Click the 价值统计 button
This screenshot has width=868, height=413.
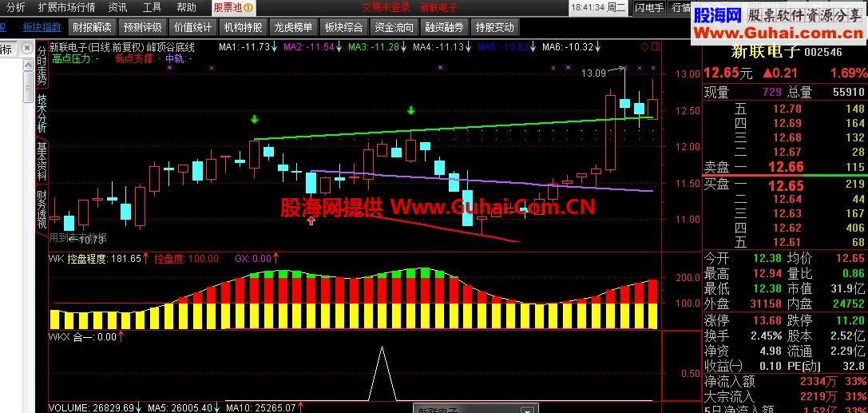pos(192,26)
